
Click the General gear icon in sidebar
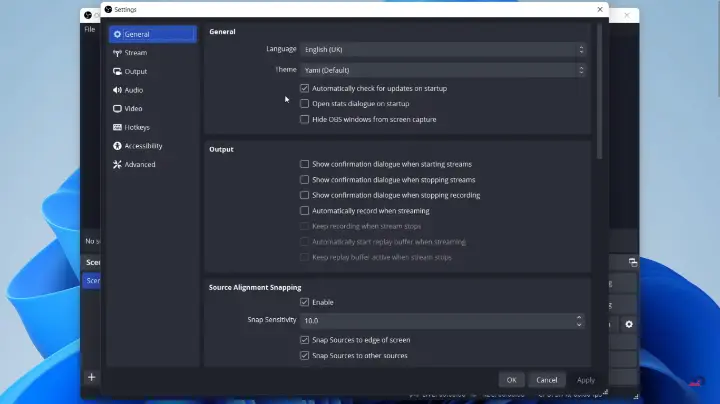(x=118, y=34)
